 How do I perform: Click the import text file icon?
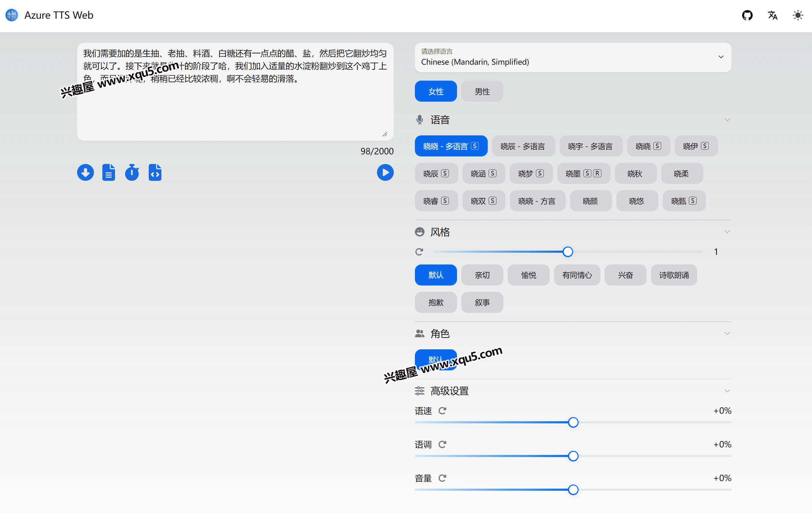[x=109, y=173]
